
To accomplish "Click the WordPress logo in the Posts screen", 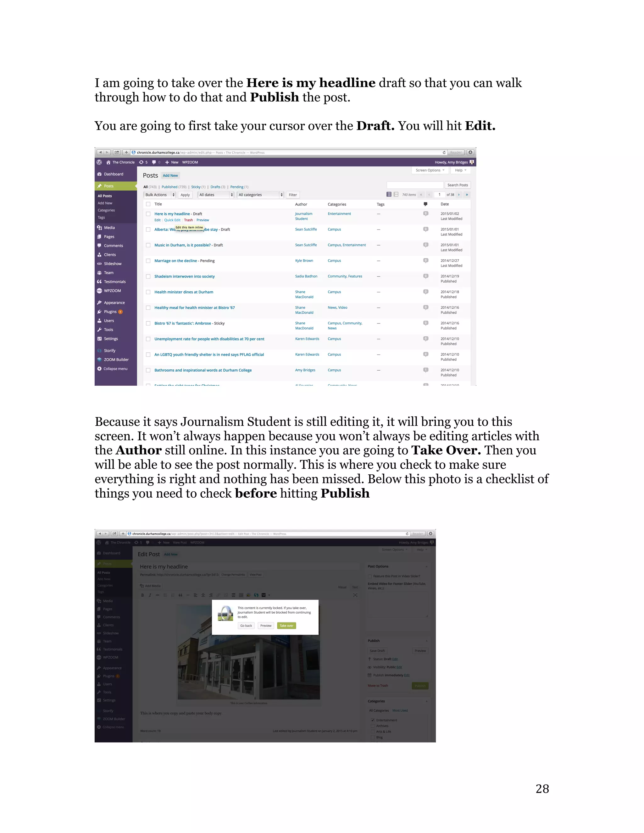I will pos(99,162).
